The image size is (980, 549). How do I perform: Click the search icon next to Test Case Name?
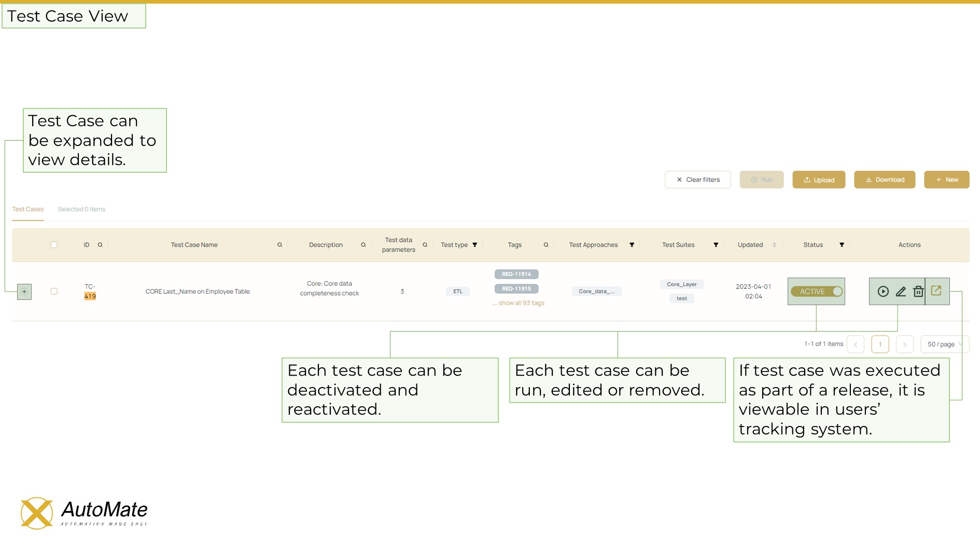pos(279,244)
